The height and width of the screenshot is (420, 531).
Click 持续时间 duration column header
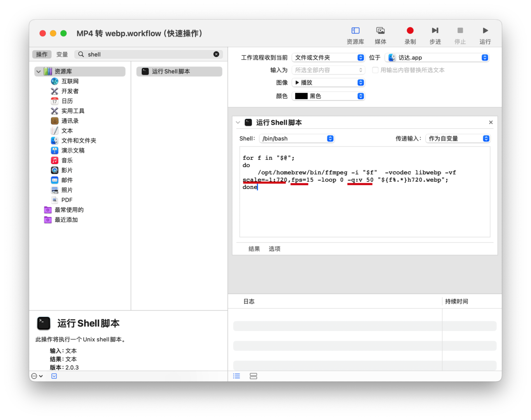[456, 301]
